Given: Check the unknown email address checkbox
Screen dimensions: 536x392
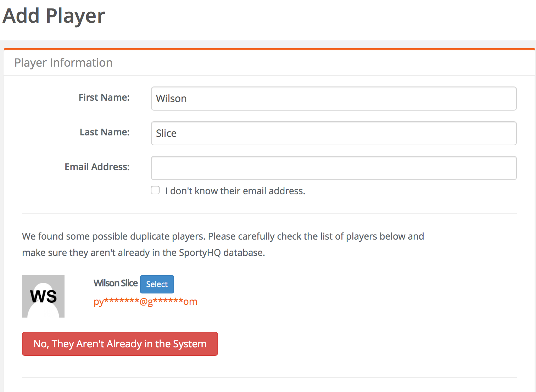Looking at the screenshot, I should click(155, 190).
